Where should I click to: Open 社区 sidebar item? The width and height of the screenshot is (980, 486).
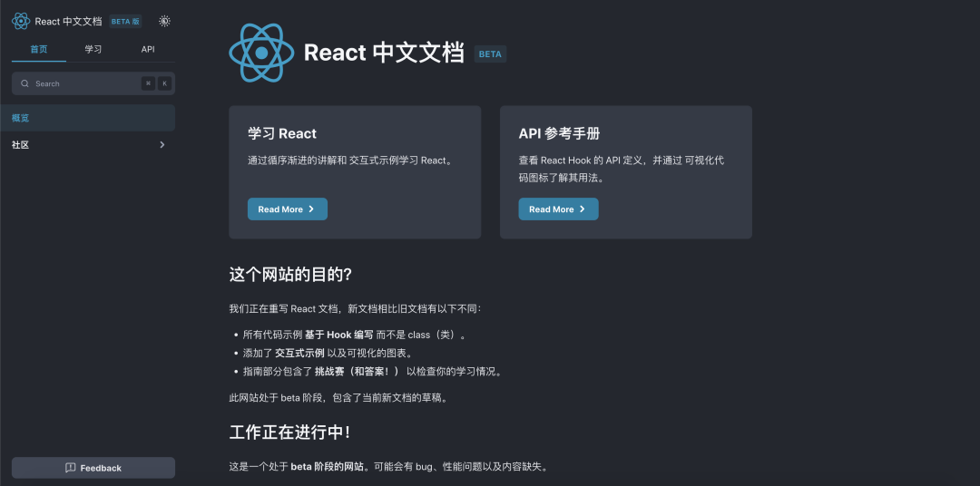click(87, 145)
